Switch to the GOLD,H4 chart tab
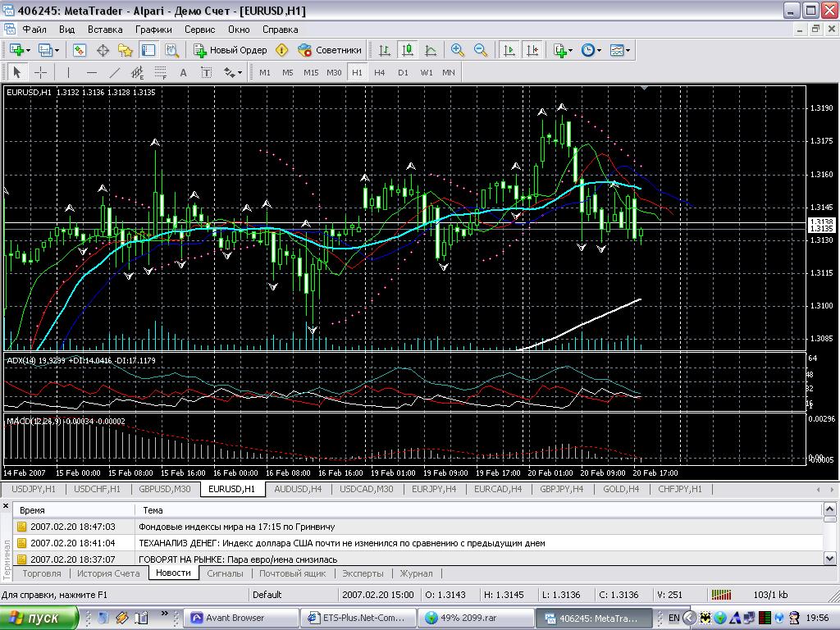 tap(621, 489)
